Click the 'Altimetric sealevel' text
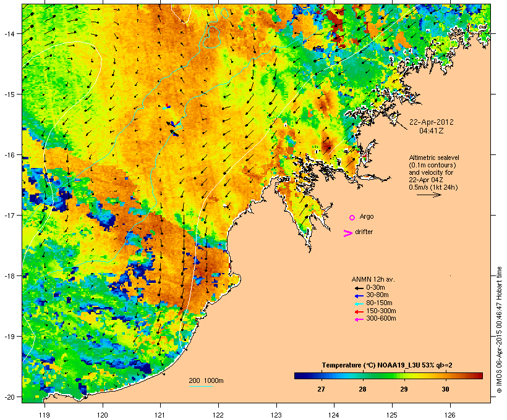This screenshot has width=507, height=420. [434, 157]
